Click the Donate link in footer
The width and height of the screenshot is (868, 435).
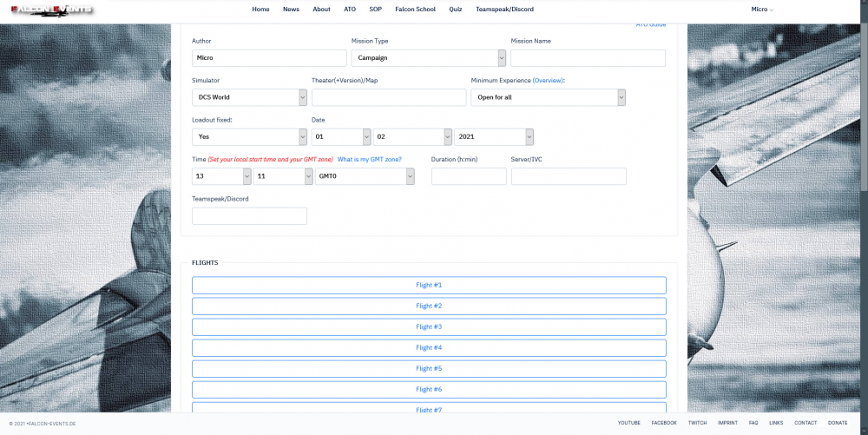tap(838, 423)
